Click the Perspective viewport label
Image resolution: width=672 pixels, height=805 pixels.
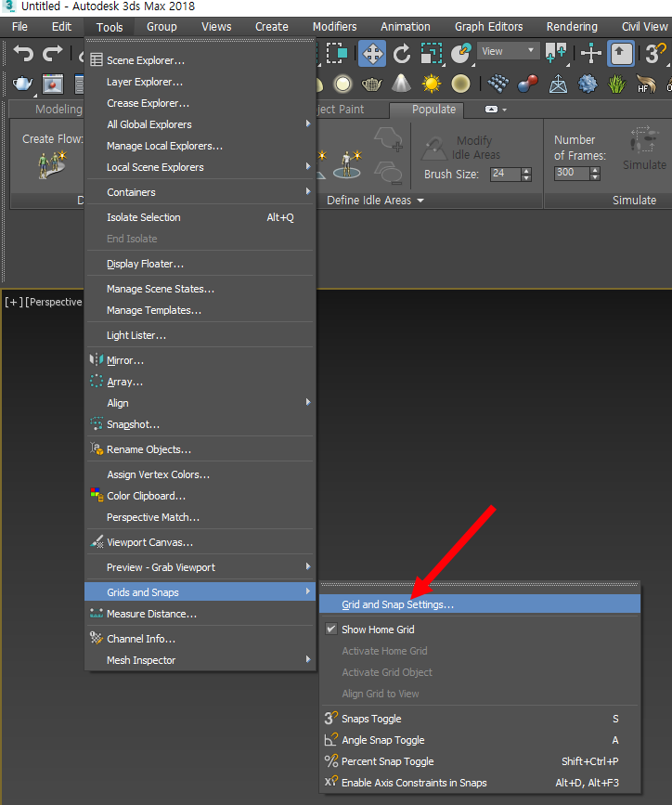point(56,302)
